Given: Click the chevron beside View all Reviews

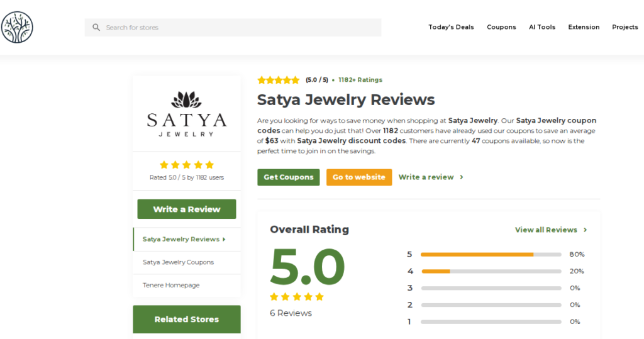Looking at the screenshot, I should [x=586, y=230].
